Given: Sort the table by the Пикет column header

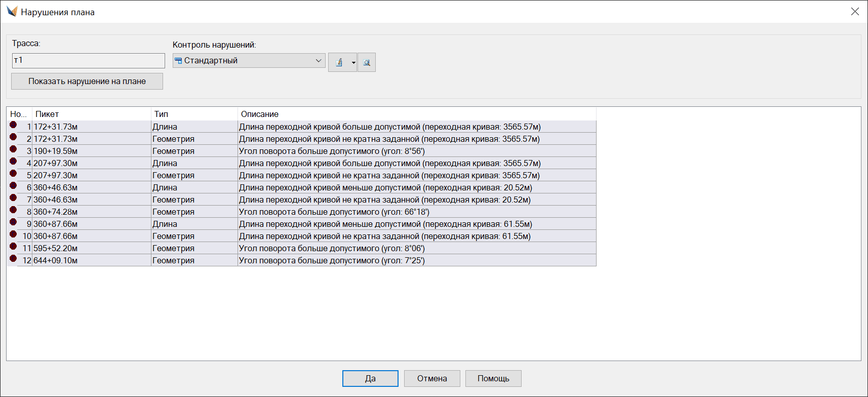Looking at the screenshot, I should point(91,114).
